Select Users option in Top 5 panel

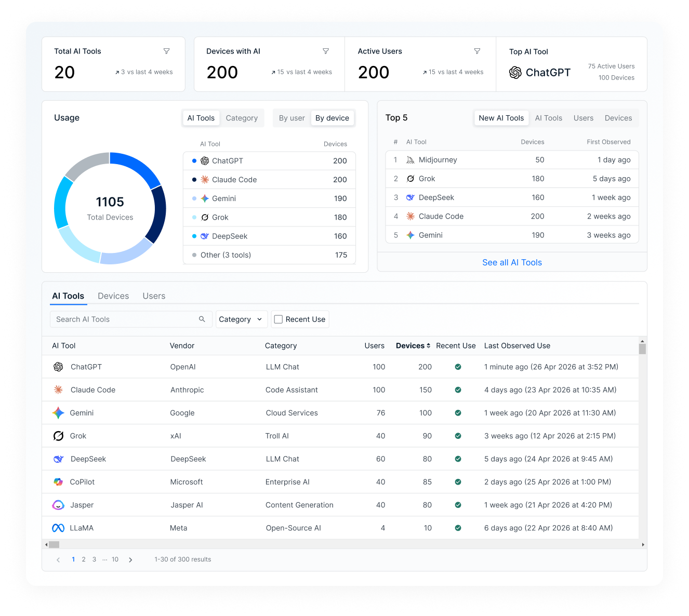coord(584,118)
